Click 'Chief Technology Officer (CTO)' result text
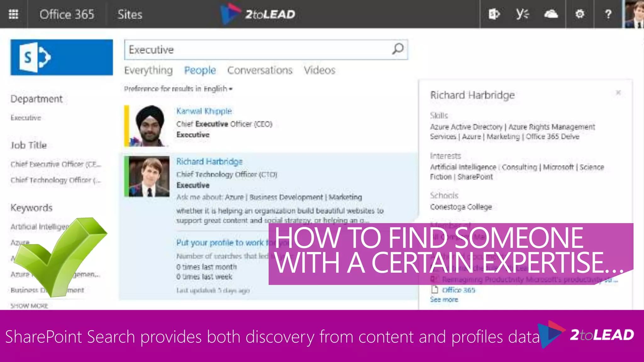644x362 pixels. (x=227, y=174)
